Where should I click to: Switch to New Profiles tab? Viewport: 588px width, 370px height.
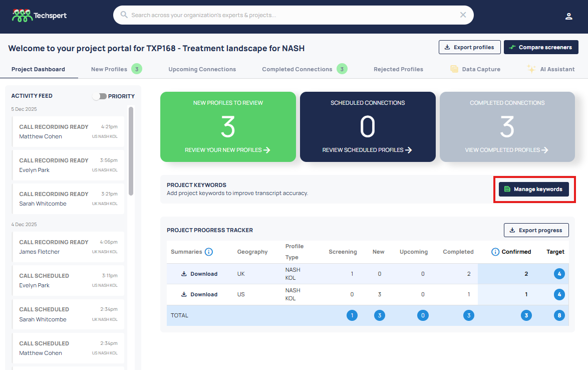click(x=109, y=69)
